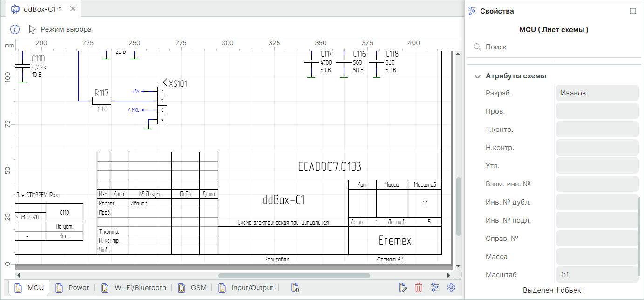Click the Поиск search field
The height and width of the screenshot is (300, 644).
[x=554, y=47]
